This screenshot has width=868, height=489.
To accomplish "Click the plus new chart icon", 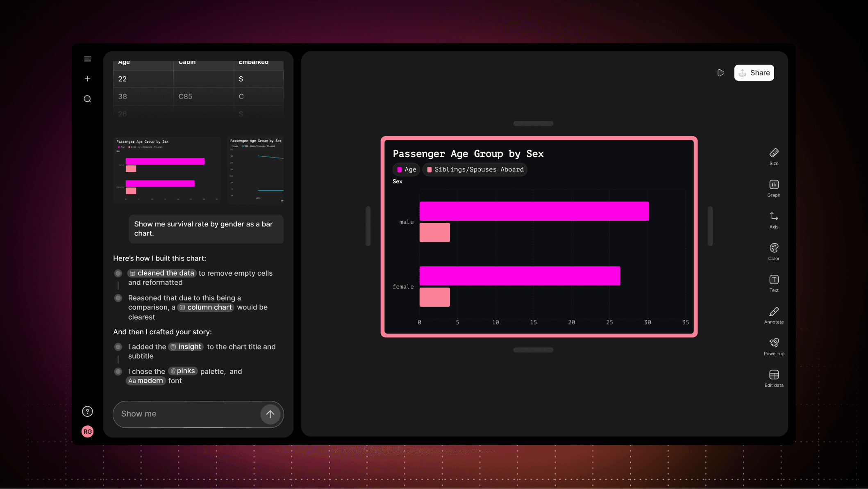I will point(87,79).
